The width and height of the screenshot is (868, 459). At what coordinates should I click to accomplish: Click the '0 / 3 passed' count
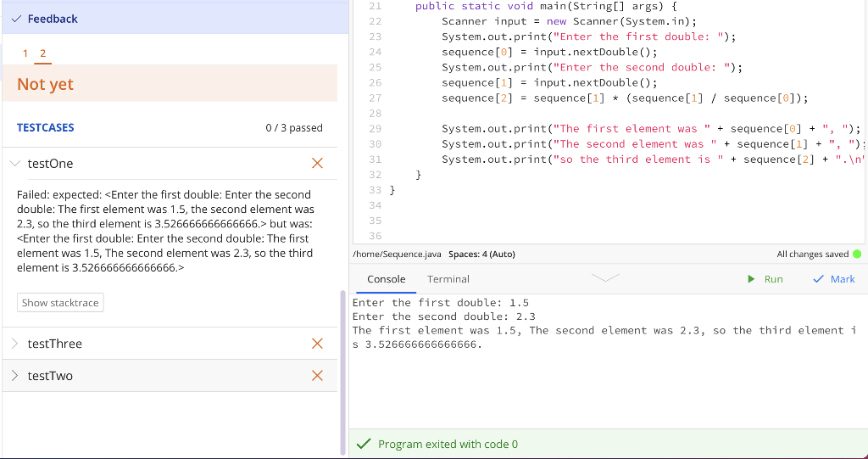294,127
